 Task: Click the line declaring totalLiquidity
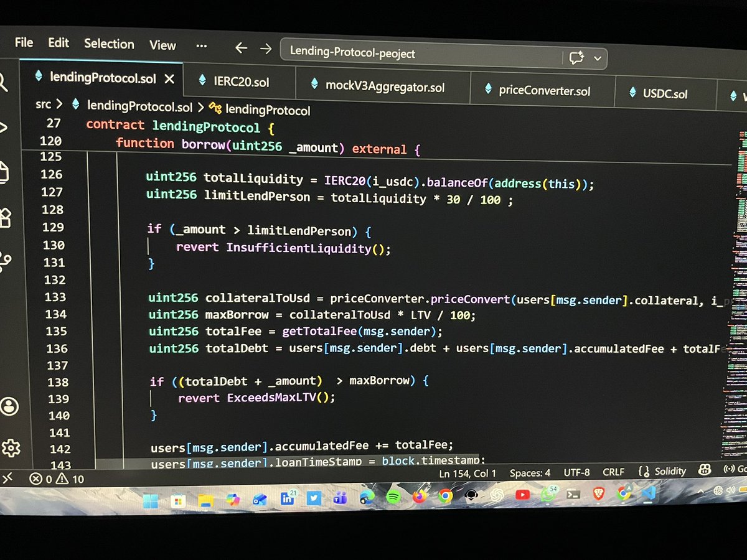click(370, 181)
